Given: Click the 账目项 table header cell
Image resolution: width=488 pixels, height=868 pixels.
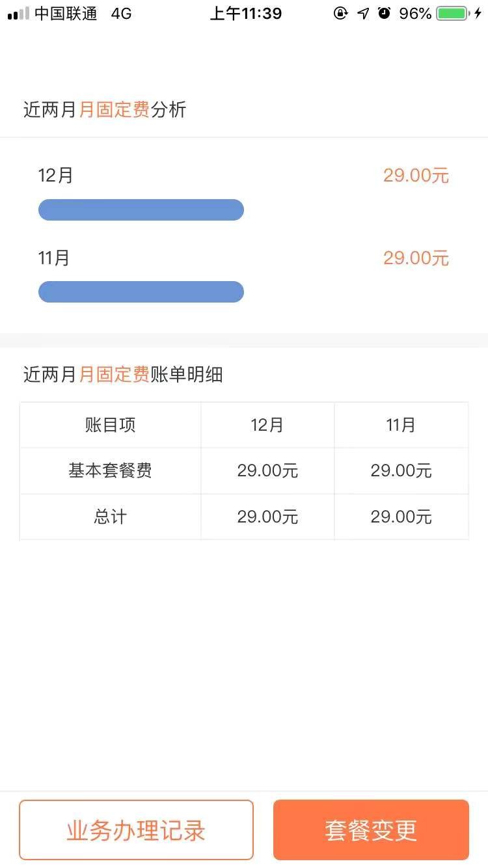Looking at the screenshot, I should (110, 425).
